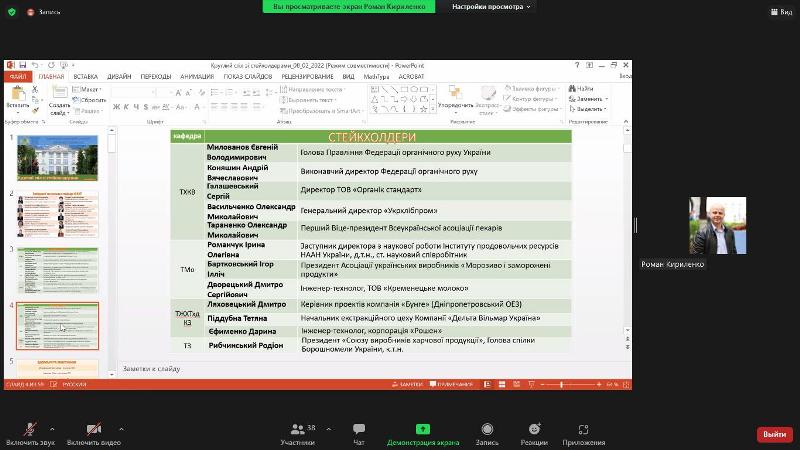Toggle bold Ж formatting
The image size is (800, 450).
point(116,107)
